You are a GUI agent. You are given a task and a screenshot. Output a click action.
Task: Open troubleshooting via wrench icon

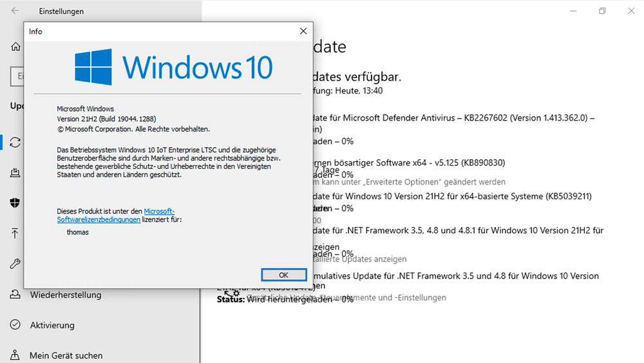15,264
